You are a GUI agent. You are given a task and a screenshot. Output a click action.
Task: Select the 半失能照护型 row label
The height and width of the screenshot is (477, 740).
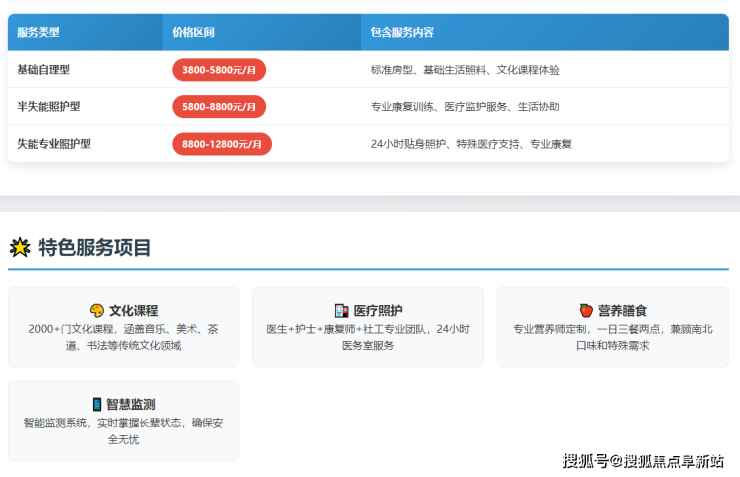(x=49, y=107)
